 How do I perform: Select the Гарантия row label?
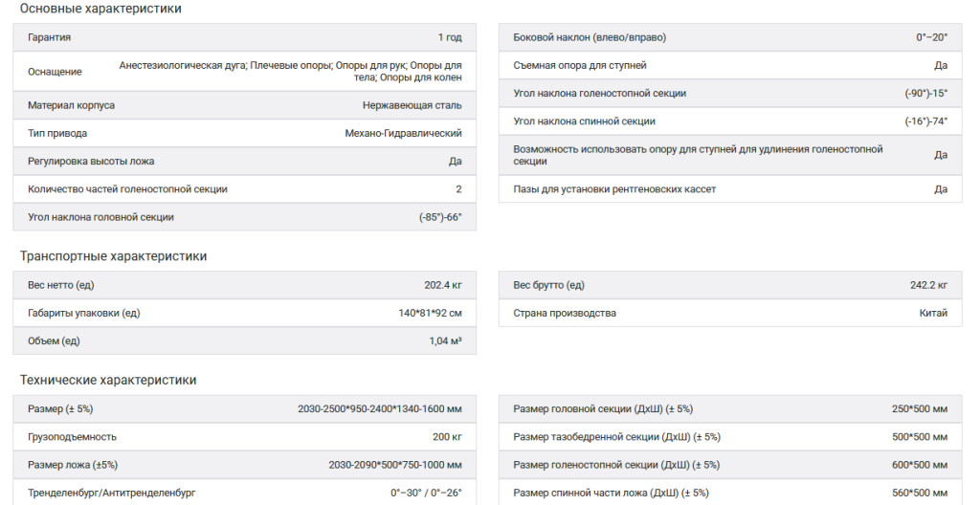50,37
